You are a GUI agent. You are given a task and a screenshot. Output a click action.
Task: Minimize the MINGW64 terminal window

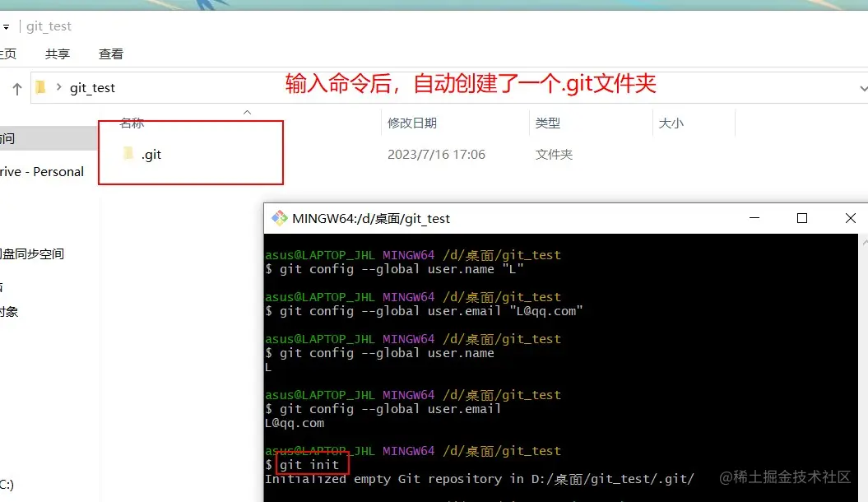point(754,218)
